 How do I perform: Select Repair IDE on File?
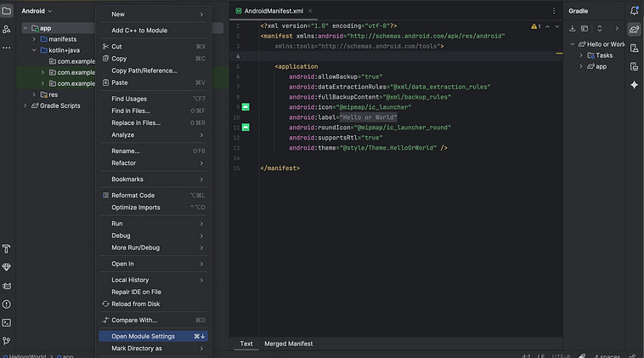tap(153, 292)
